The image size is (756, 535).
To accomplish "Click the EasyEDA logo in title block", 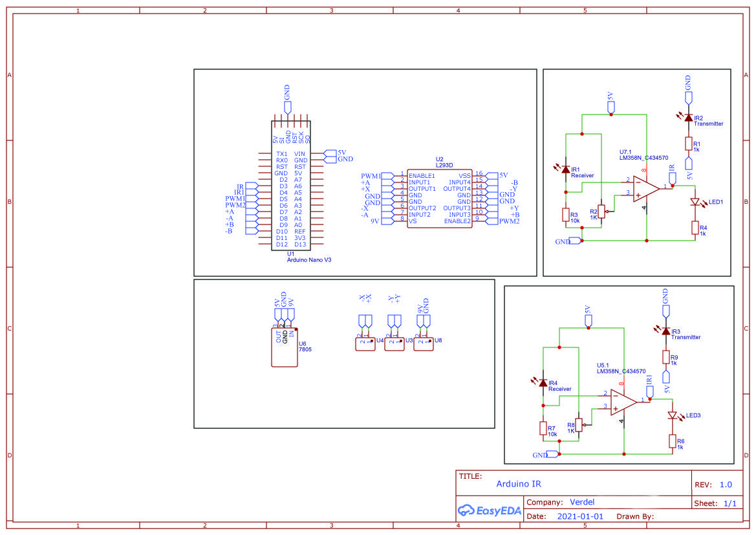I will point(489,510).
